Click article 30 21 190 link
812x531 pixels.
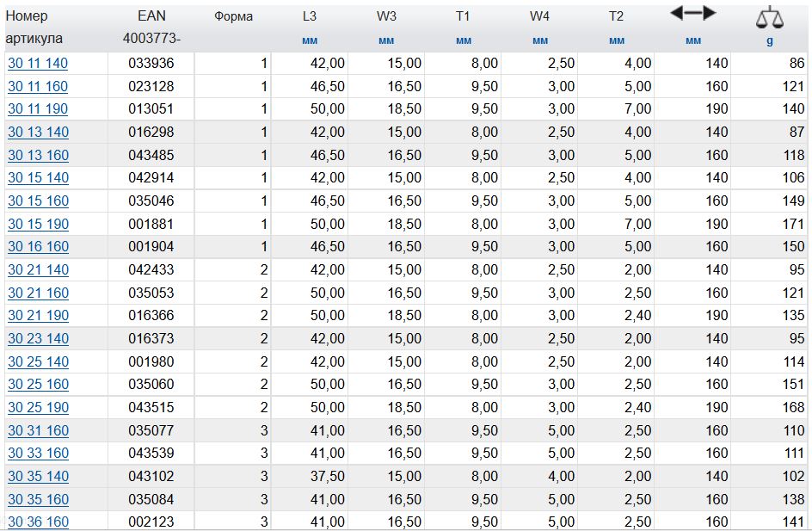tap(38, 316)
